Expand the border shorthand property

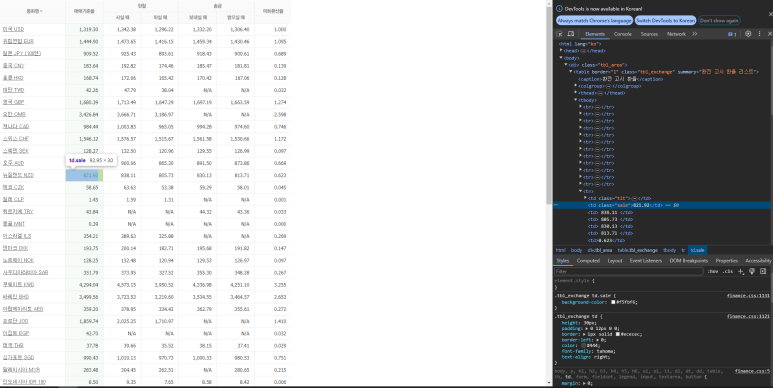click(x=583, y=334)
